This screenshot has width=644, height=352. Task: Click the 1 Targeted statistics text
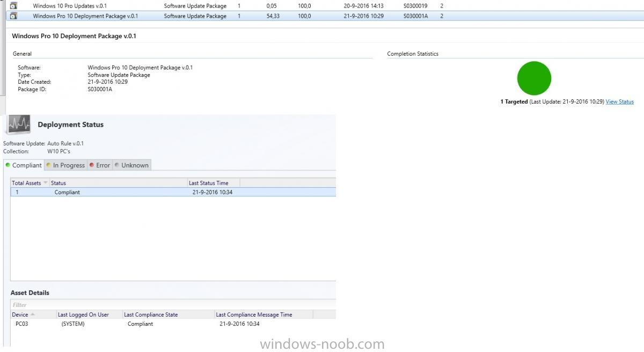514,102
